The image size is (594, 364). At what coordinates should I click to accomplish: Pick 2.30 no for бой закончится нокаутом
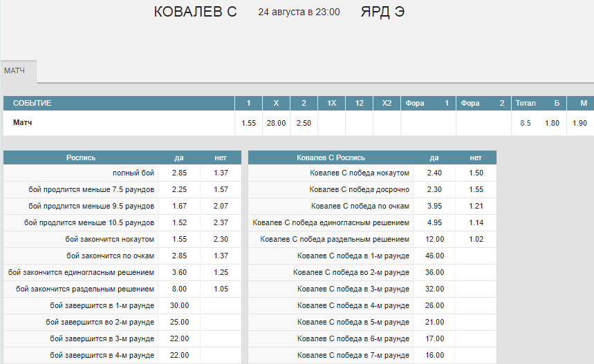click(x=221, y=239)
